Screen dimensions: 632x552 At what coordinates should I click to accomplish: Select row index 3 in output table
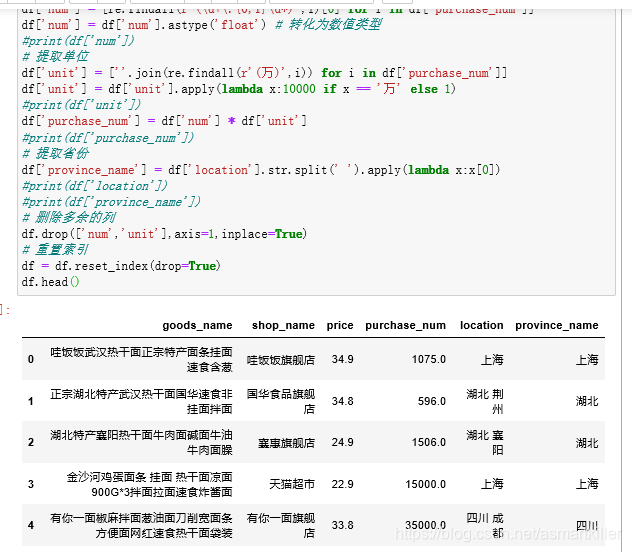tap(31, 484)
